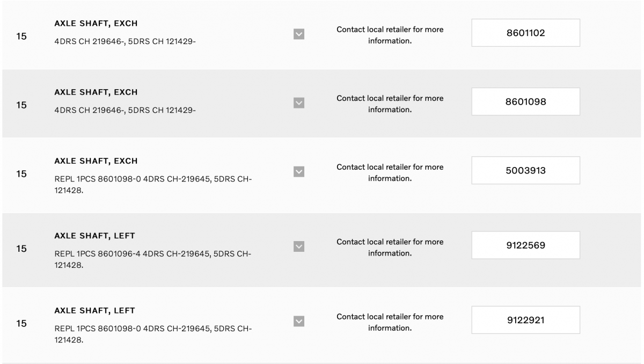
Task: Open the AXLE SHAFT, LEFT title for 9122569
Action: [94, 236]
